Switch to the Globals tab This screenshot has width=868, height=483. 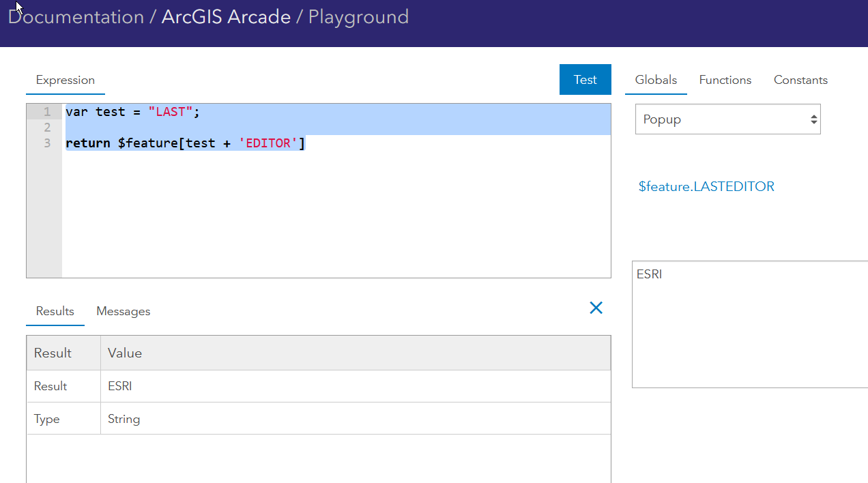tap(656, 80)
